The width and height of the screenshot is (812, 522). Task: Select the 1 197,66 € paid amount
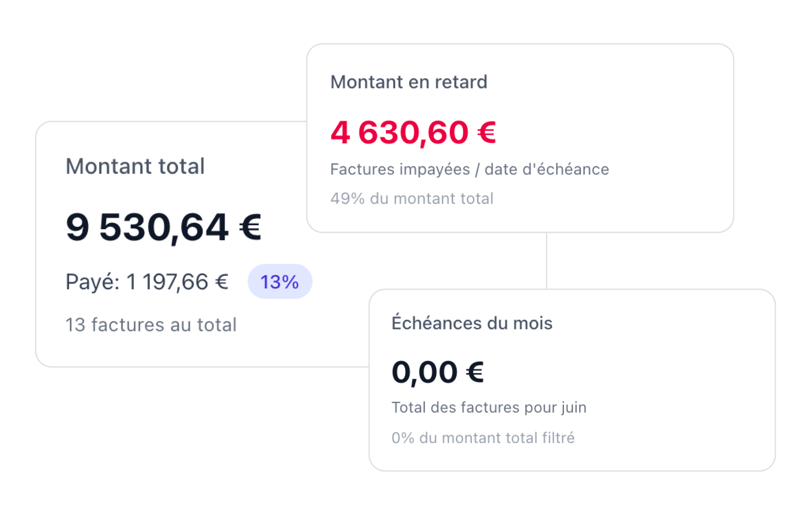point(177,282)
